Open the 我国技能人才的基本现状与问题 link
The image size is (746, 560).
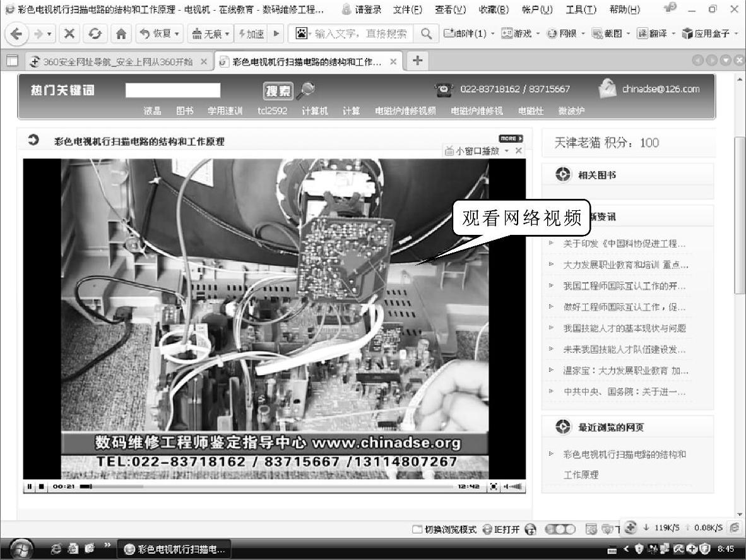(624, 328)
